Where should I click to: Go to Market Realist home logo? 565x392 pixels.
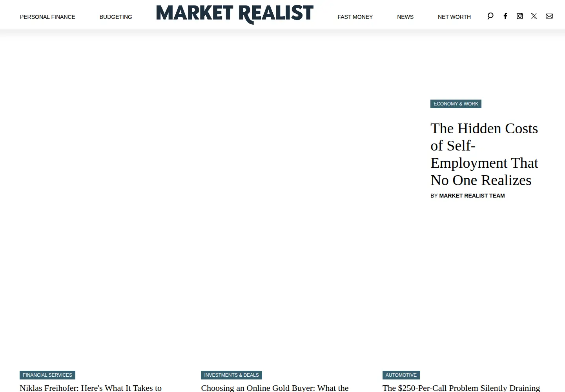pyautogui.click(x=235, y=14)
